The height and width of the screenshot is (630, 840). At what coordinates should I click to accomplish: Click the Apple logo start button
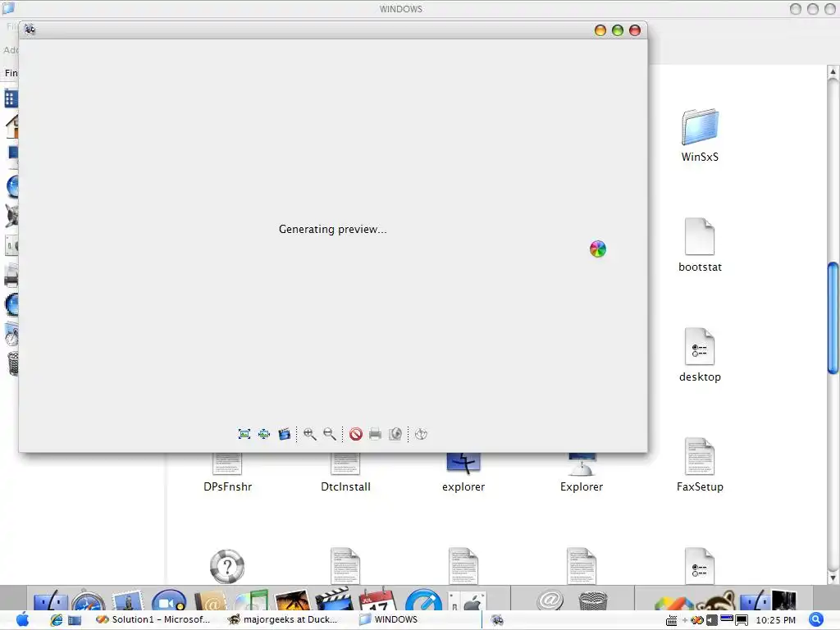click(22, 619)
